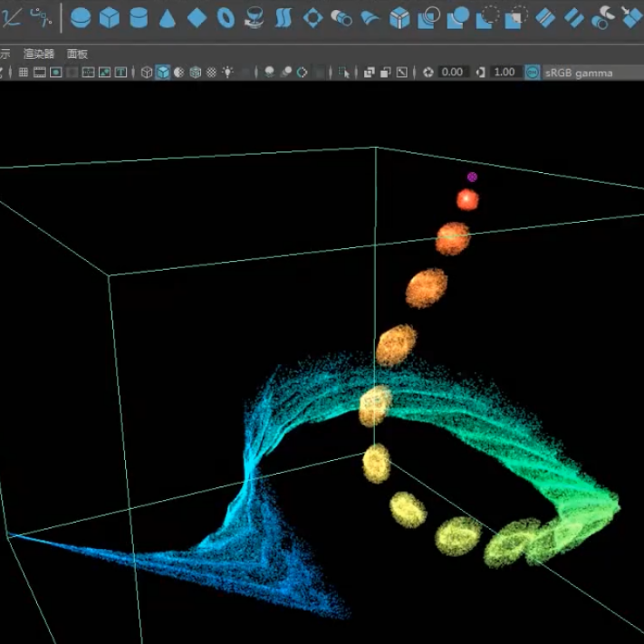This screenshot has width=644, height=644.
Task: Create a NURBS cube from the shelf
Action: [x=110, y=18]
